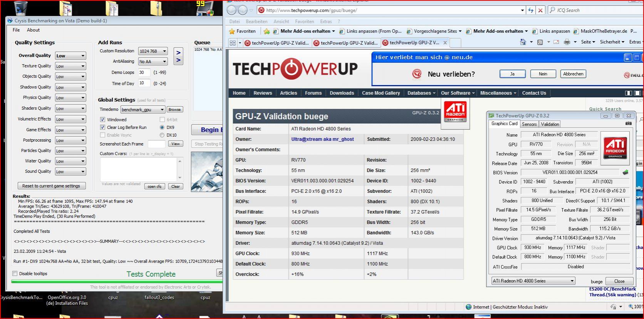This screenshot has width=644, height=319.
Task: Click the neu.de heart logo in dialog
Action: click(x=417, y=73)
